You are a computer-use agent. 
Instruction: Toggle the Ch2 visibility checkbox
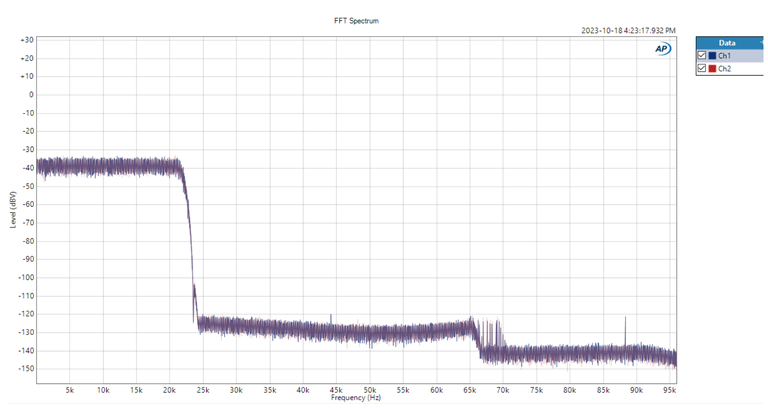click(701, 69)
